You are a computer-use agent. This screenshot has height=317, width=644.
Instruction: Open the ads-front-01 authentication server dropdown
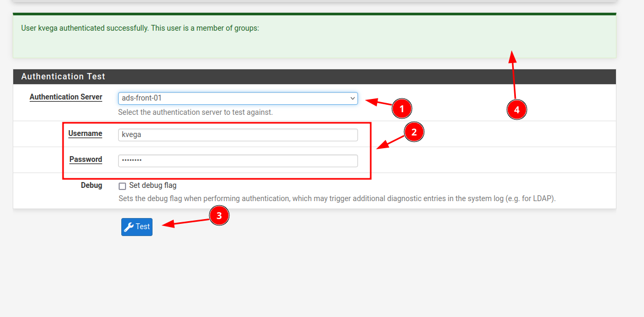coord(237,98)
